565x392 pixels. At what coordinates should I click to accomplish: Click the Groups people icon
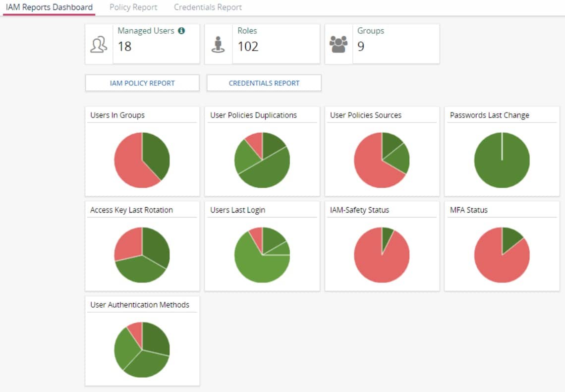point(339,45)
